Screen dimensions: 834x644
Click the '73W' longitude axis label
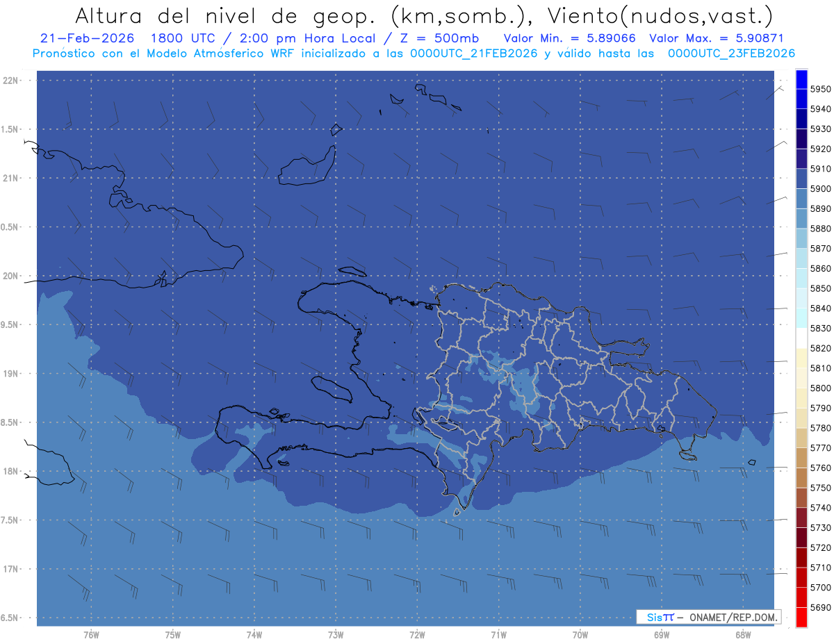click(x=336, y=635)
